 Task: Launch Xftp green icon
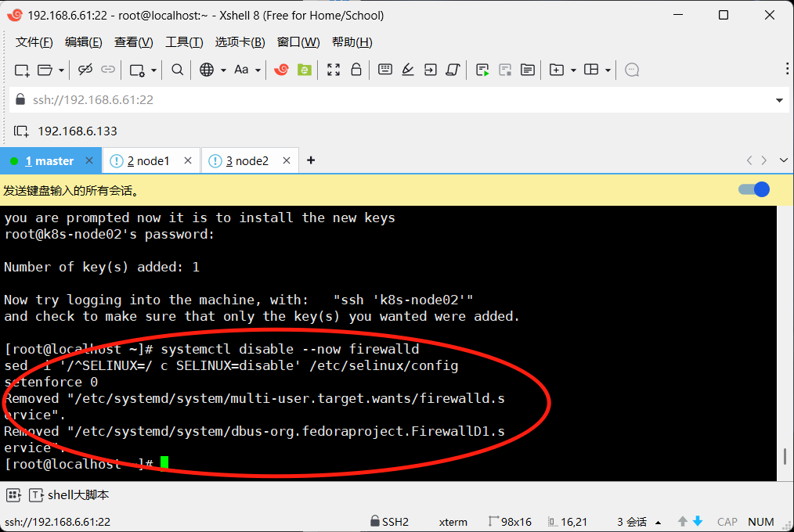pos(305,70)
